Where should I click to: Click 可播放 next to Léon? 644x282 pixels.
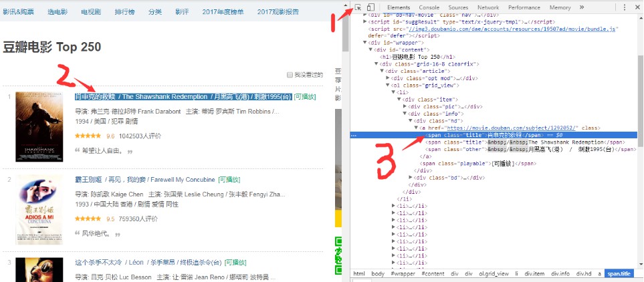[235, 263]
